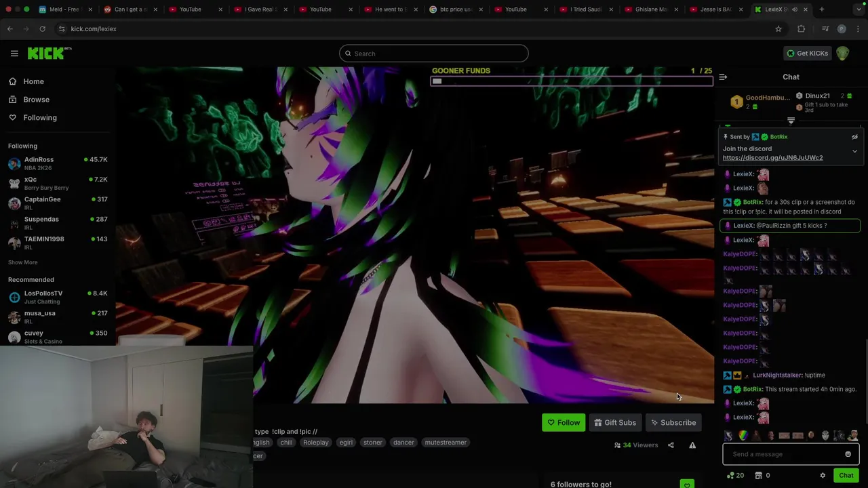
Task: Open TAEMIN1998 channel in Following list
Action: (x=58, y=243)
